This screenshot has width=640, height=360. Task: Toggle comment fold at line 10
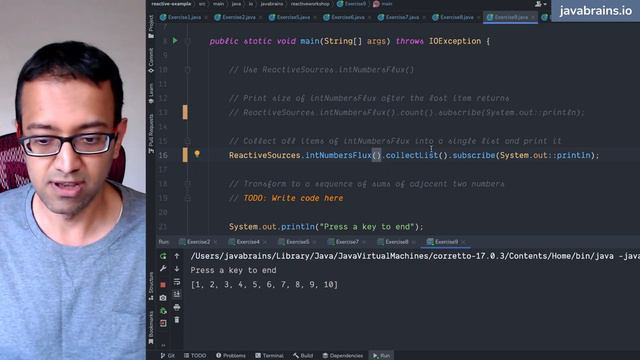coord(187,69)
